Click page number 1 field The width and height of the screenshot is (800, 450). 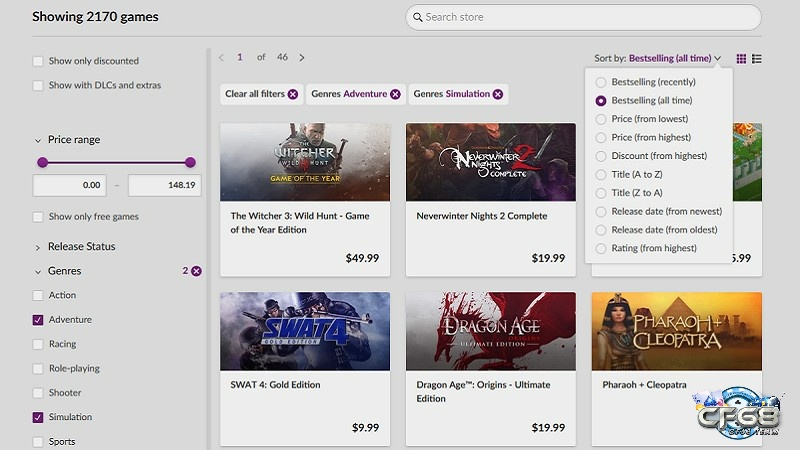click(x=240, y=57)
